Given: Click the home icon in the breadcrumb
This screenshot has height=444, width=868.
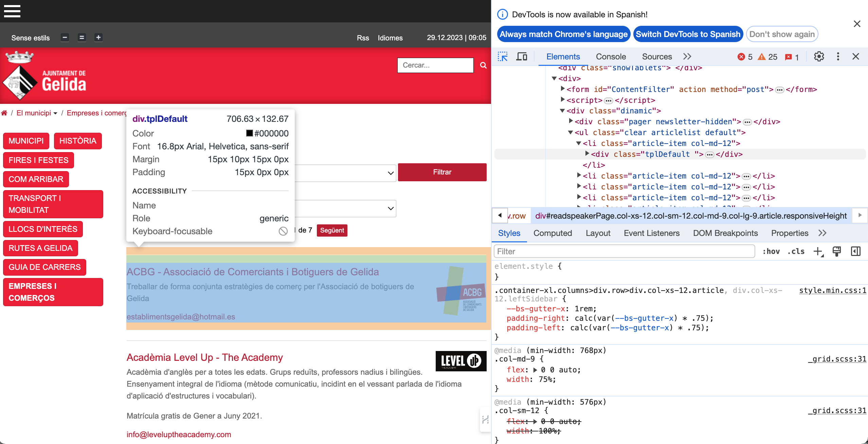Looking at the screenshot, I should [5, 113].
